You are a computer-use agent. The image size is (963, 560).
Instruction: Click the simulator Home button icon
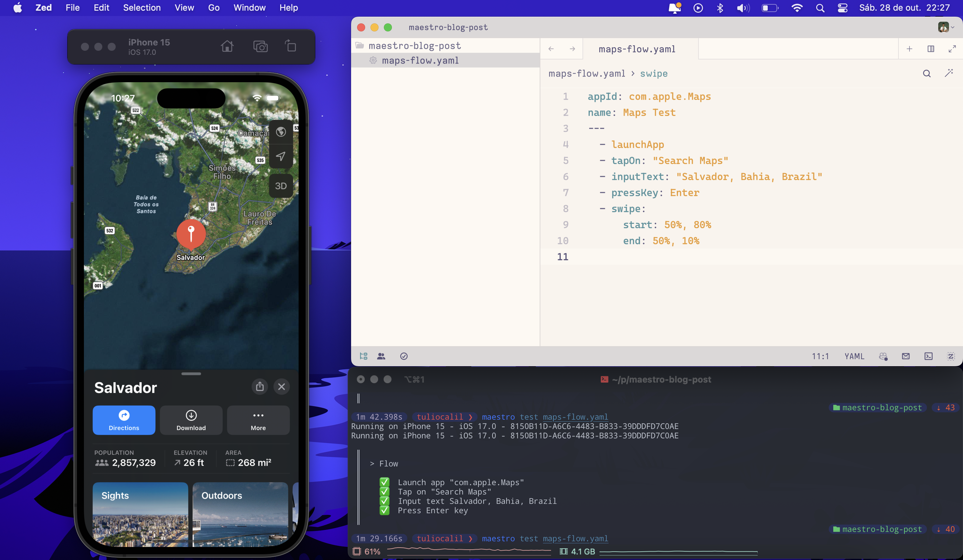point(227,46)
